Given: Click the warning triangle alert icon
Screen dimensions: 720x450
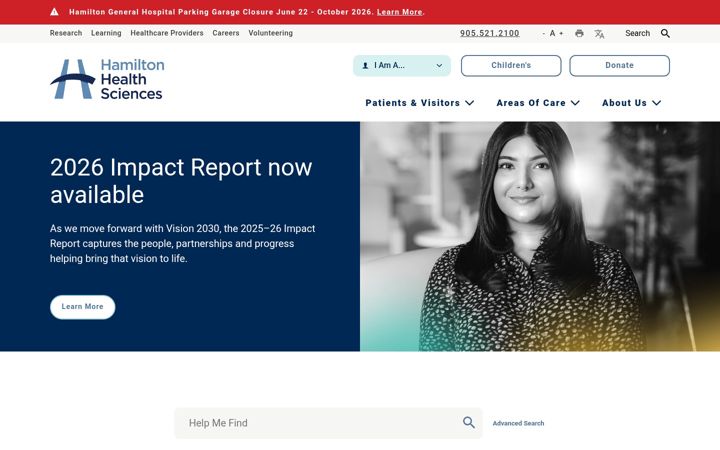Looking at the screenshot, I should (54, 12).
